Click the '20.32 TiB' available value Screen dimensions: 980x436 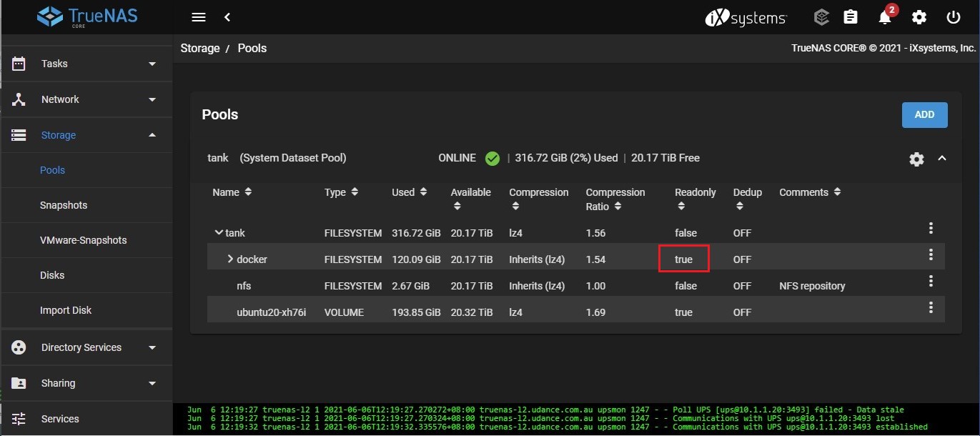click(x=472, y=312)
